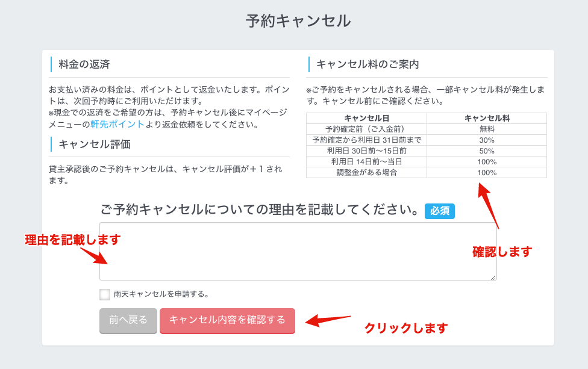
Task: Click the textarea resize handle corner
Action: pyautogui.click(x=493, y=278)
